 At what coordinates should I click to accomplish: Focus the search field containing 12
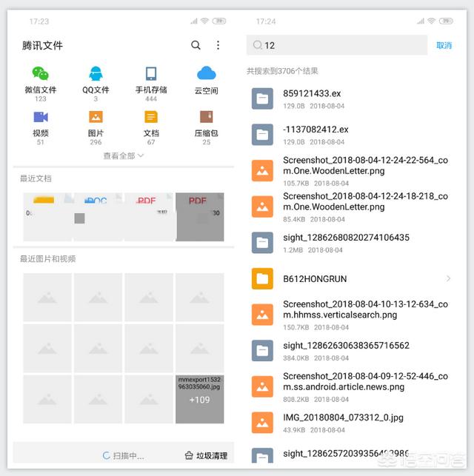coord(337,45)
